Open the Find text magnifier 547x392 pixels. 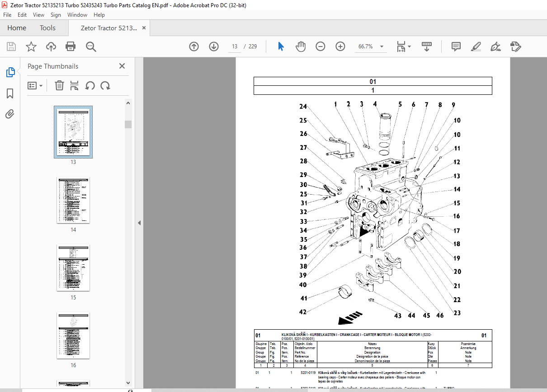[91, 47]
